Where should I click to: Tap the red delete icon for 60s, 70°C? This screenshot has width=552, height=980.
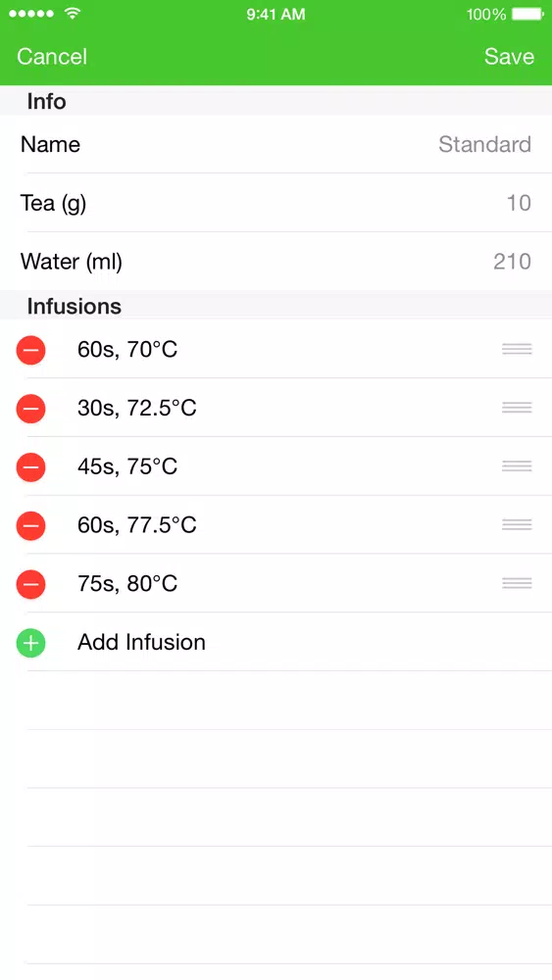(x=30, y=350)
